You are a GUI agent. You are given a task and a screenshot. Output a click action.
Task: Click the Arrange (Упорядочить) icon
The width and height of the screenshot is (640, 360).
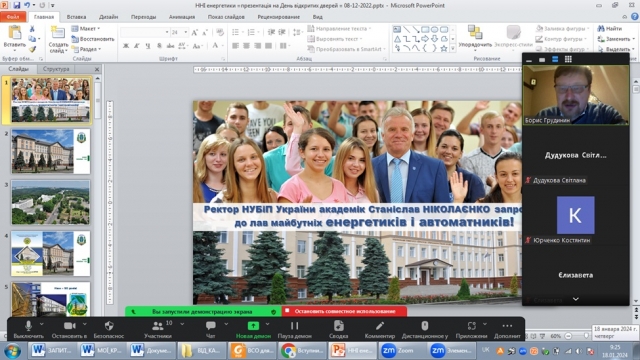click(475, 32)
